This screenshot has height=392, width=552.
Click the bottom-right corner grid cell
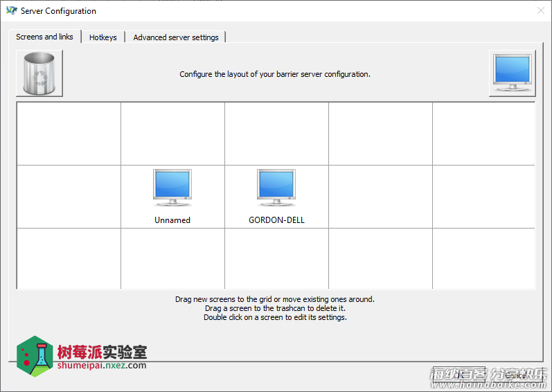(x=483, y=258)
